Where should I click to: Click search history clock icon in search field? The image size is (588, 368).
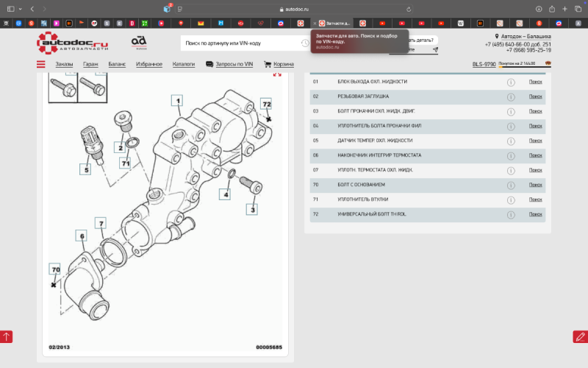[305, 43]
